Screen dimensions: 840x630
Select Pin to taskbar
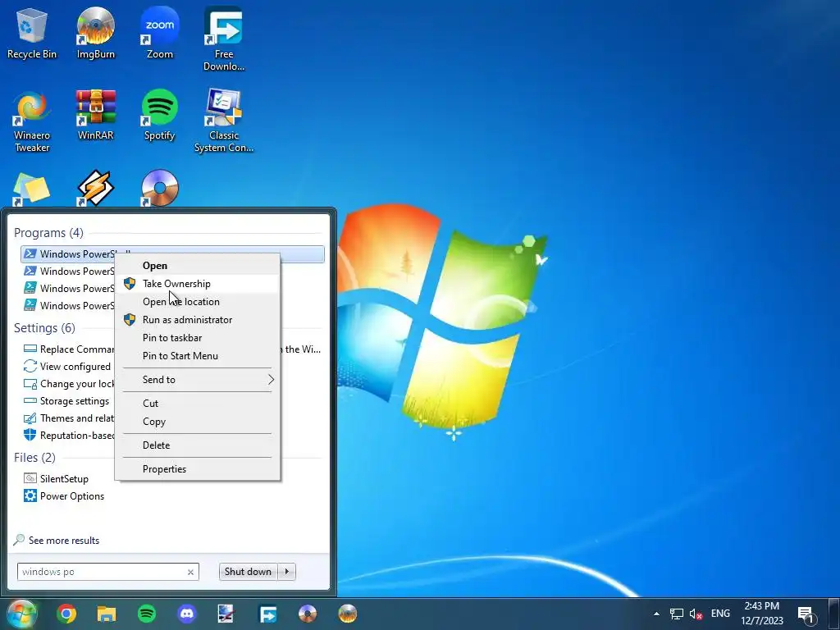[197, 338]
